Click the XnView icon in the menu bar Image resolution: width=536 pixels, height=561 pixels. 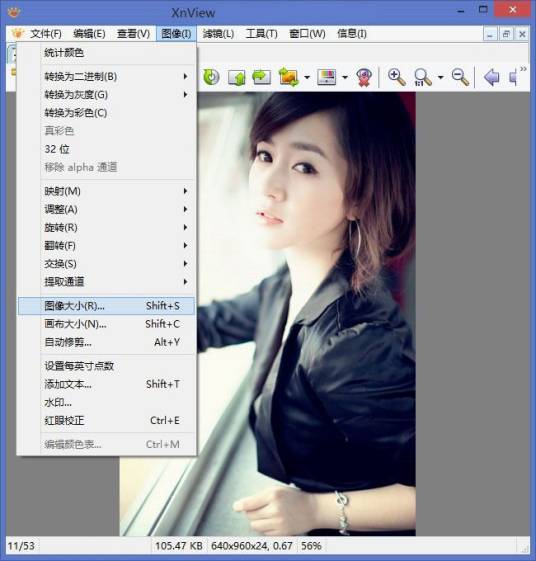point(17,34)
